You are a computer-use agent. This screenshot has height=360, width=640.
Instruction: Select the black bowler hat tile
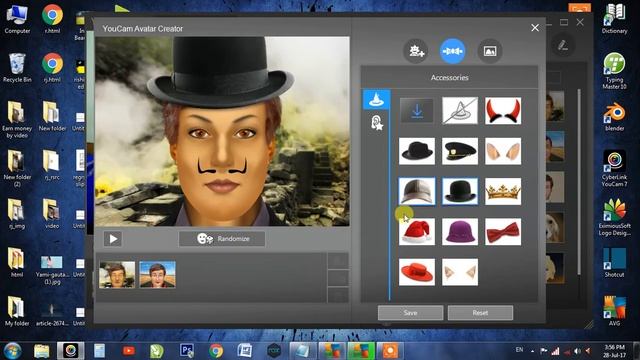[460, 191]
